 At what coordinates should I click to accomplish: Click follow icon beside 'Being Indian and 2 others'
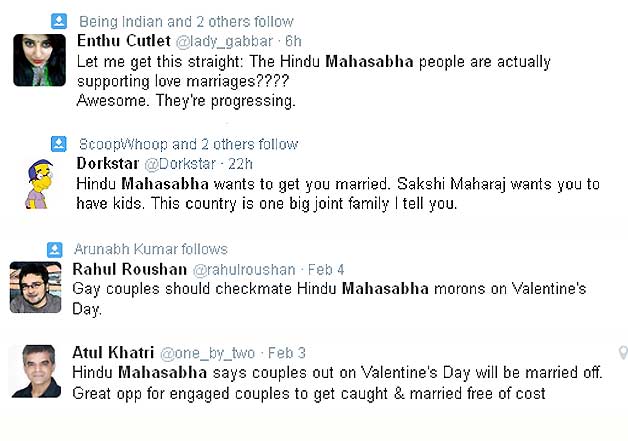click(x=59, y=21)
